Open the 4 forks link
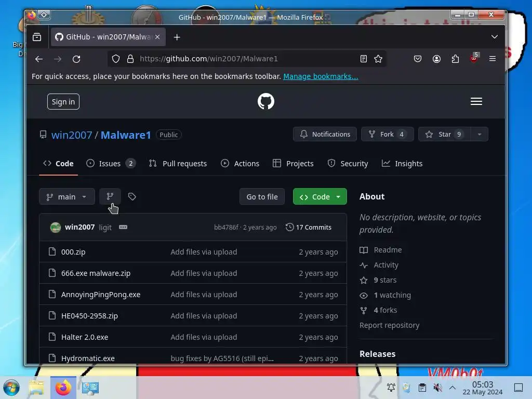The width and height of the screenshot is (532, 399). (378, 310)
